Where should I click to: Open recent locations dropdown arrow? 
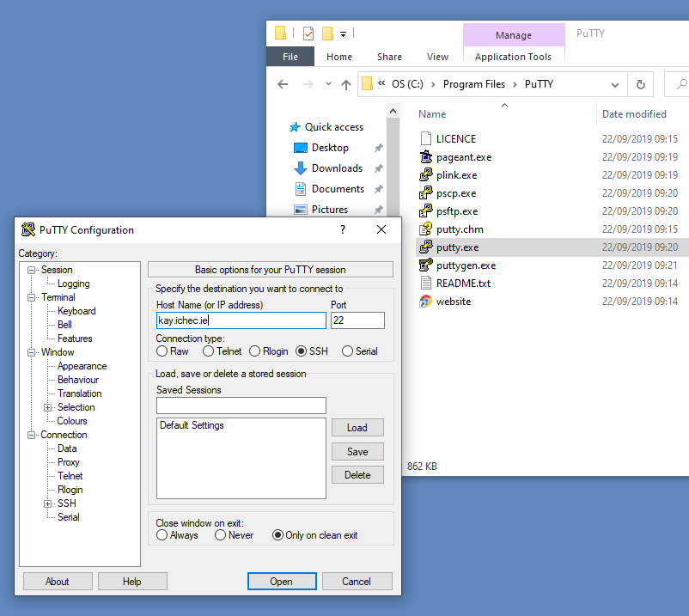pyautogui.click(x=328, y=83)
